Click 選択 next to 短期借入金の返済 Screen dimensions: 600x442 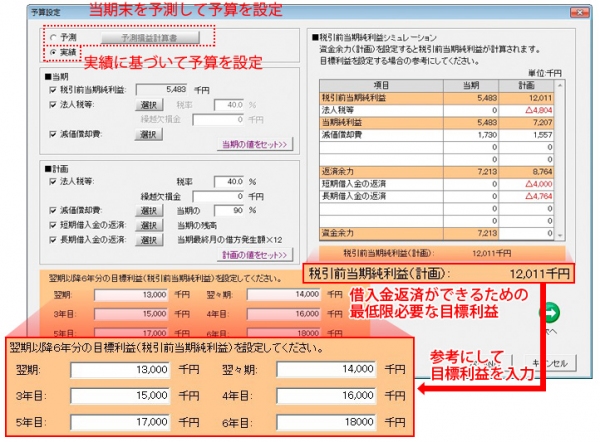click(148, 225)
